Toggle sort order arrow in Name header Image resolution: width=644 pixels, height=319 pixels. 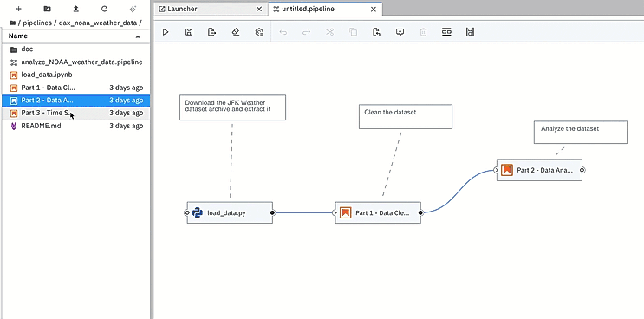[138, 36]
